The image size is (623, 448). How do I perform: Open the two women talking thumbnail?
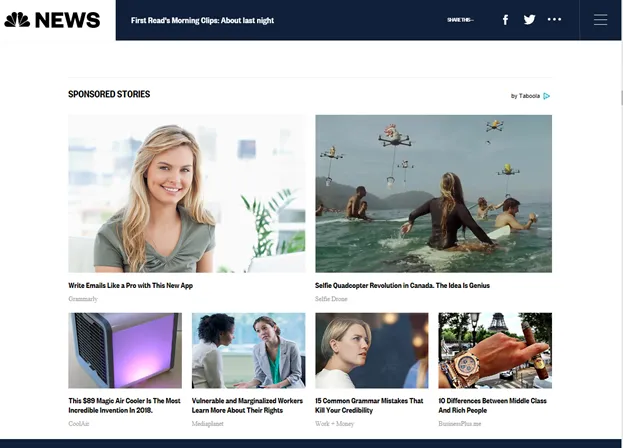coord(249,350)
